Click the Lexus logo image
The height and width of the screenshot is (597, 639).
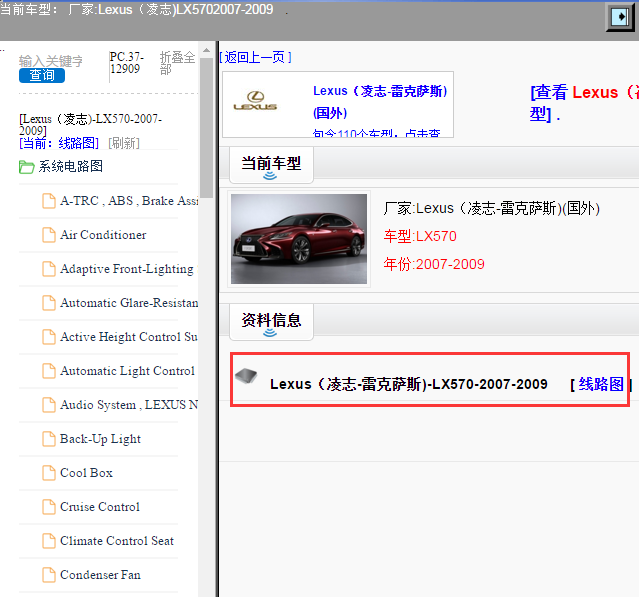(256, 101)
